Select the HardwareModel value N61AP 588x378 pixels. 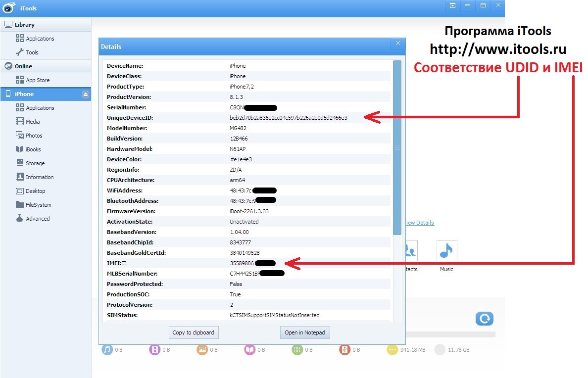click(238, 149)
